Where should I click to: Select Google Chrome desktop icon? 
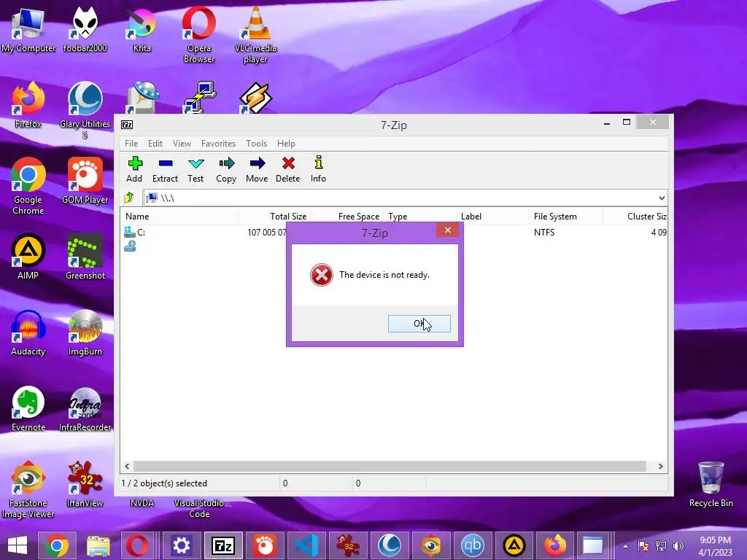tap(28, 186)
